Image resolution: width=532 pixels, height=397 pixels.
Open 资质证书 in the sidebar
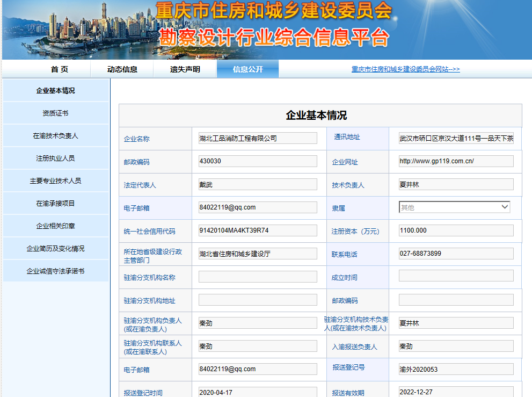(56, 113)
